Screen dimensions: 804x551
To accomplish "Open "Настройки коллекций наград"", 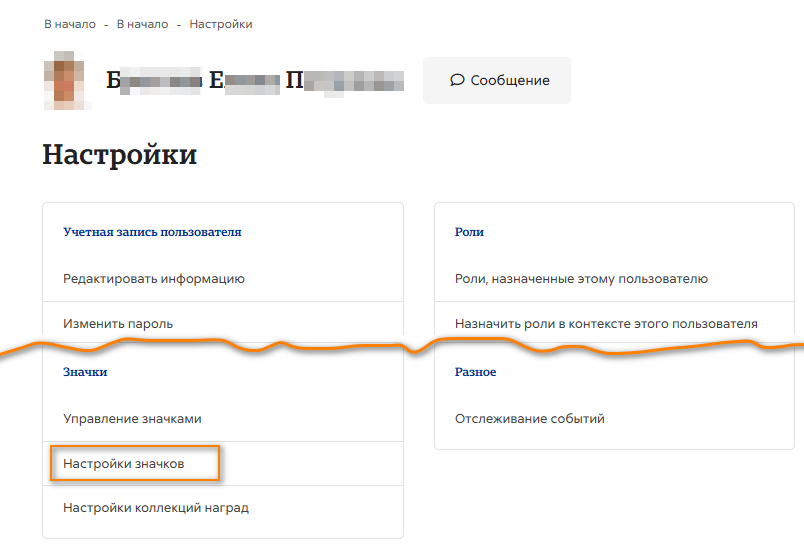I will pos(156,508).
